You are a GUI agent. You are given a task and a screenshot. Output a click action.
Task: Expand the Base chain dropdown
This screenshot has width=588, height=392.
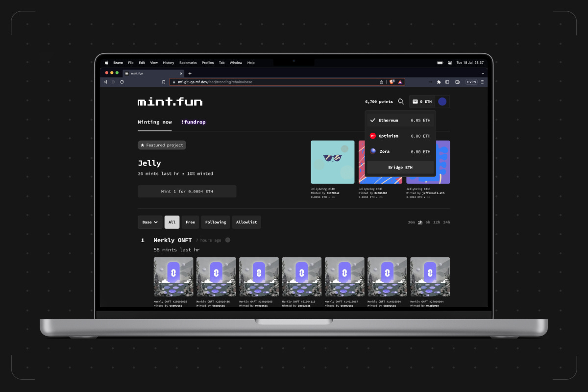150,222
